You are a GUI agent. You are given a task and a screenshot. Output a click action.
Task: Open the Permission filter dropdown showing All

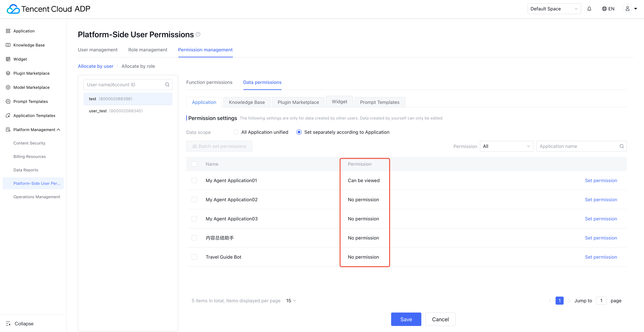[506, 146]
